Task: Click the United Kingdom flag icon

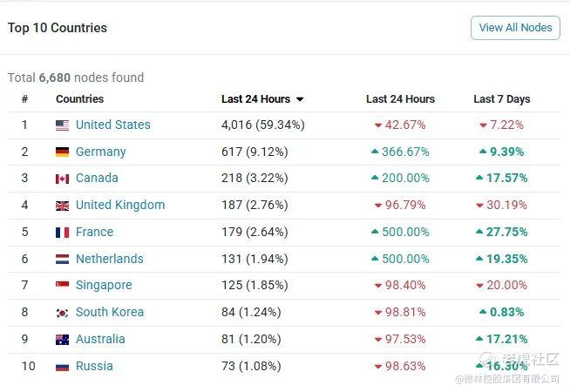Action: pos(62,206)
